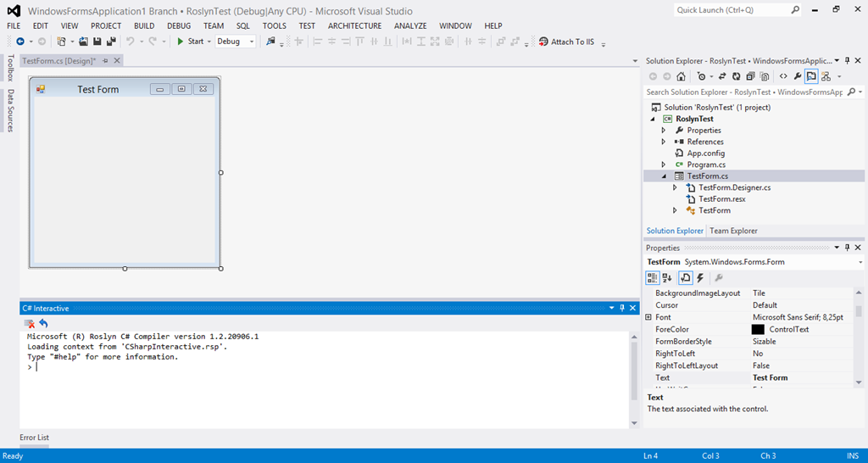868x463 pixels.
Task: Switch to the Team Explorer tab
Action: click(733, 231)
